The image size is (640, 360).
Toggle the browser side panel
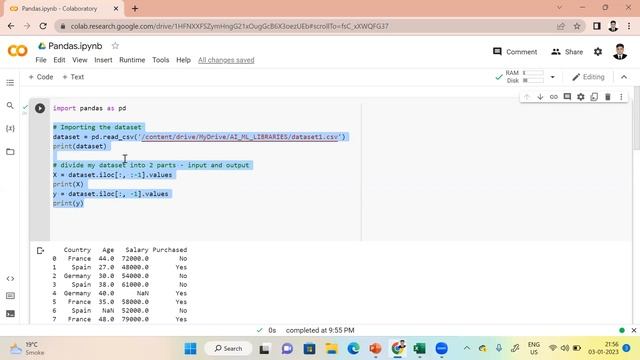[x=597, y=26]
